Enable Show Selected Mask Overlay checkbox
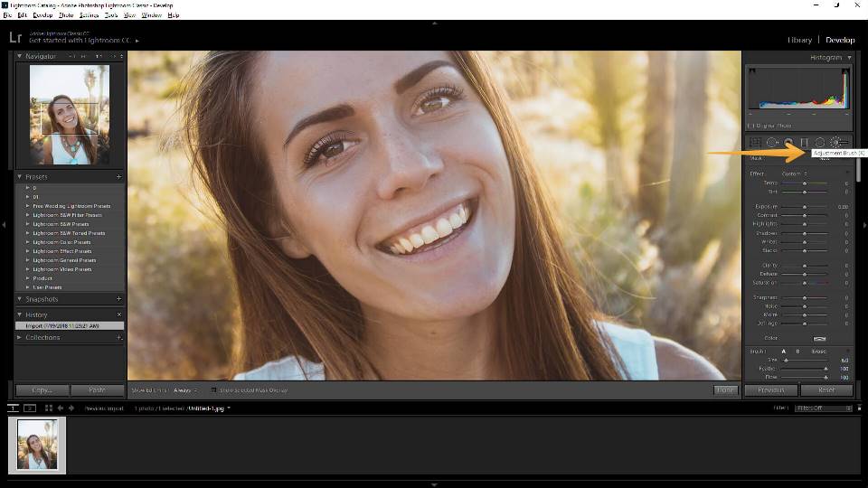 [x=213, y=390]
